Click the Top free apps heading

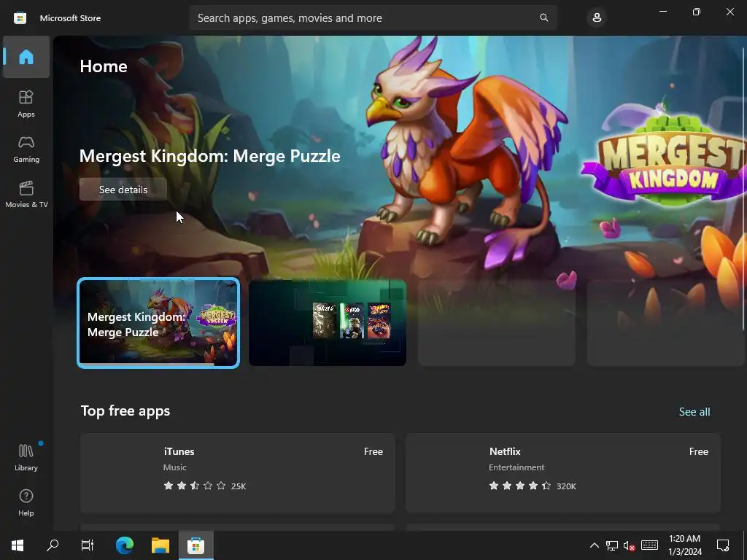point(125,411)
